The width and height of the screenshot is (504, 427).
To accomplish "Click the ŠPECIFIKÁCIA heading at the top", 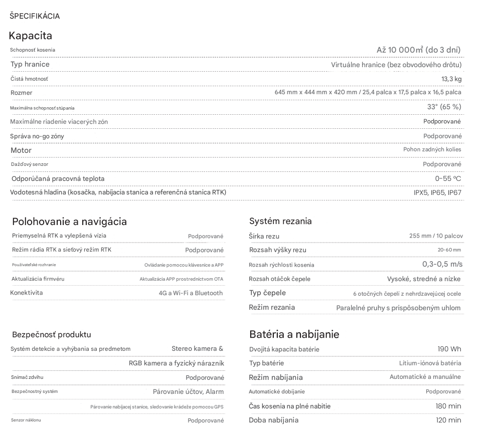I will 35,16.
